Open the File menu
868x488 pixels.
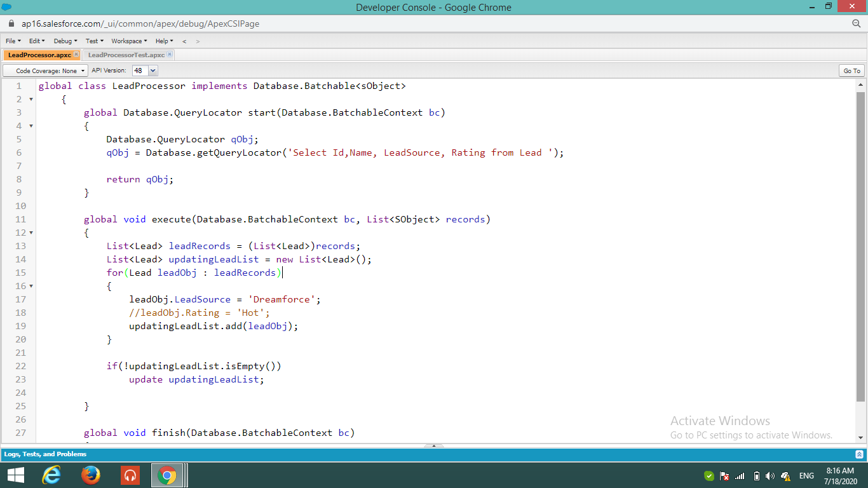tap(13, 41)
